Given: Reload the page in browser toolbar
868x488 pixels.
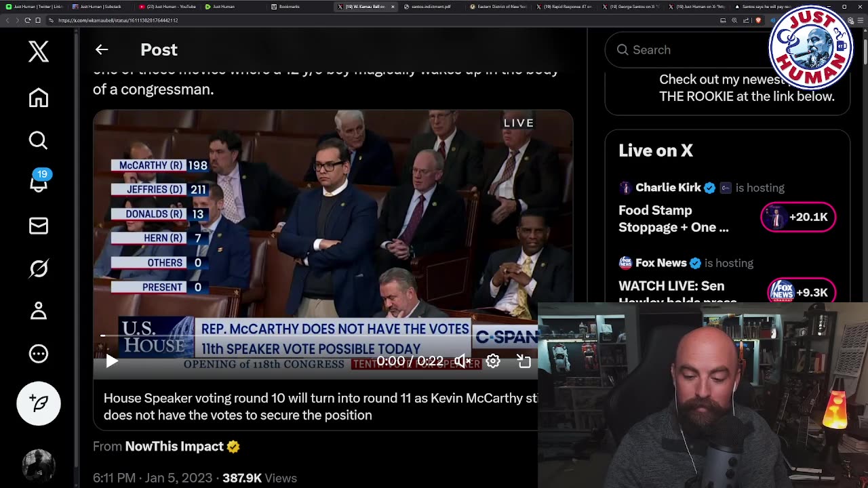Looking at the screenshot, I should pos(27,20).
